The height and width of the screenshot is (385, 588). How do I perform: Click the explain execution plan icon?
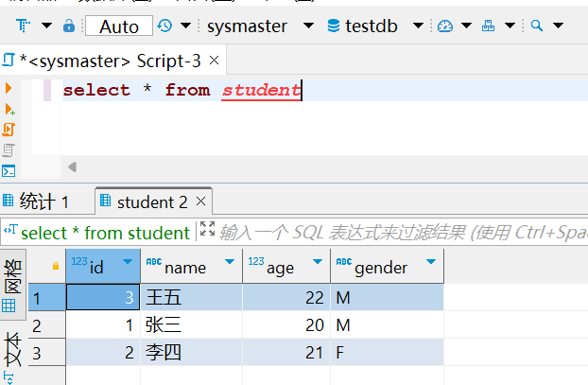click(9, 150)
